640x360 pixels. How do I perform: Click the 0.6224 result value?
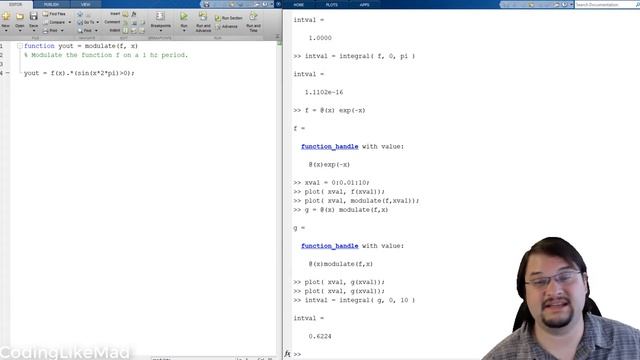coord(320,336)
